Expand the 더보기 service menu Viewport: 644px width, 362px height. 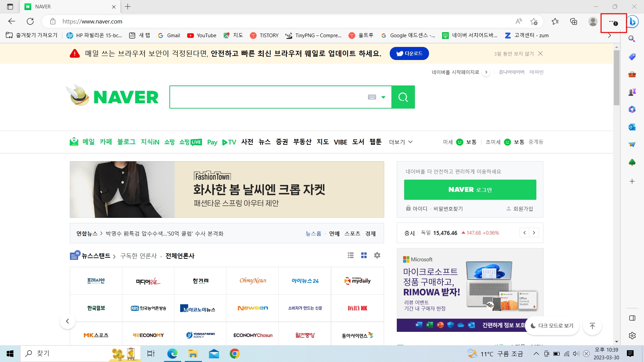[400, 142]
